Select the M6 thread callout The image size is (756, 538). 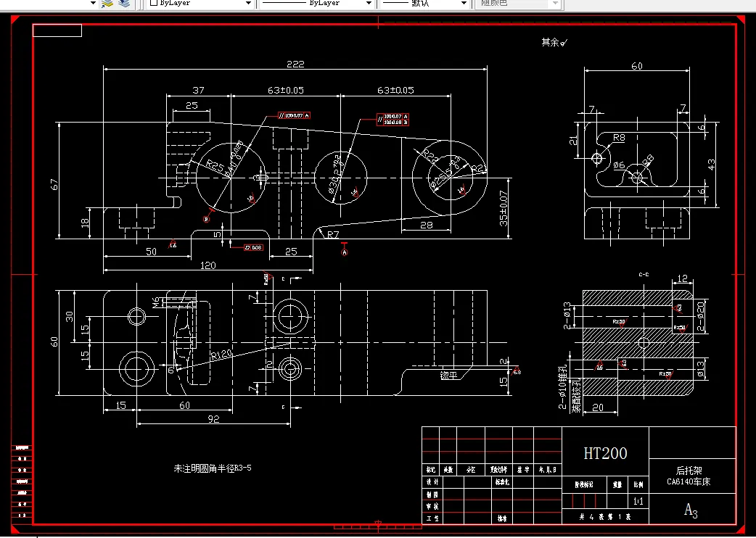[156, 302]
